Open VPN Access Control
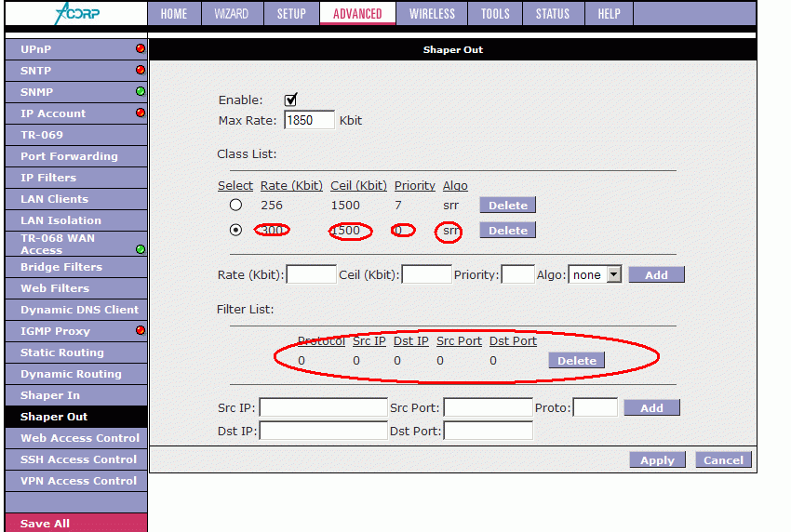791x532 pixels. (x=76, y=481)
